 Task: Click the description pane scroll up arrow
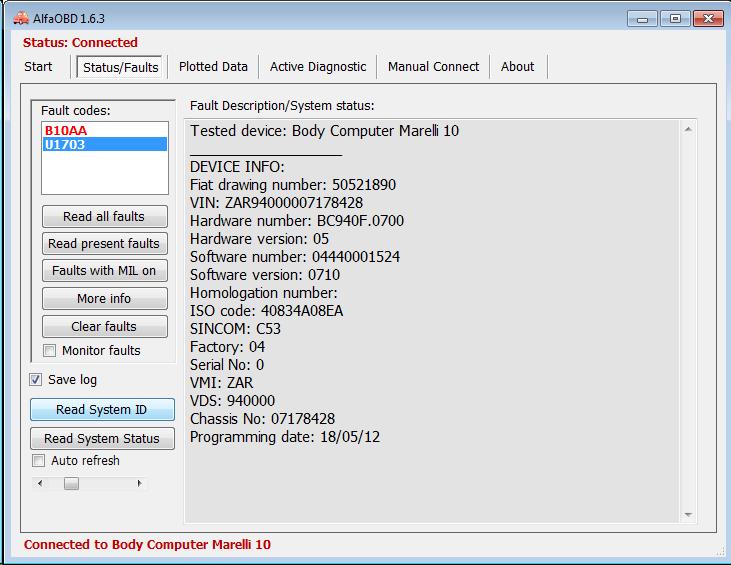pyautogui.click(x=688, y=129)
